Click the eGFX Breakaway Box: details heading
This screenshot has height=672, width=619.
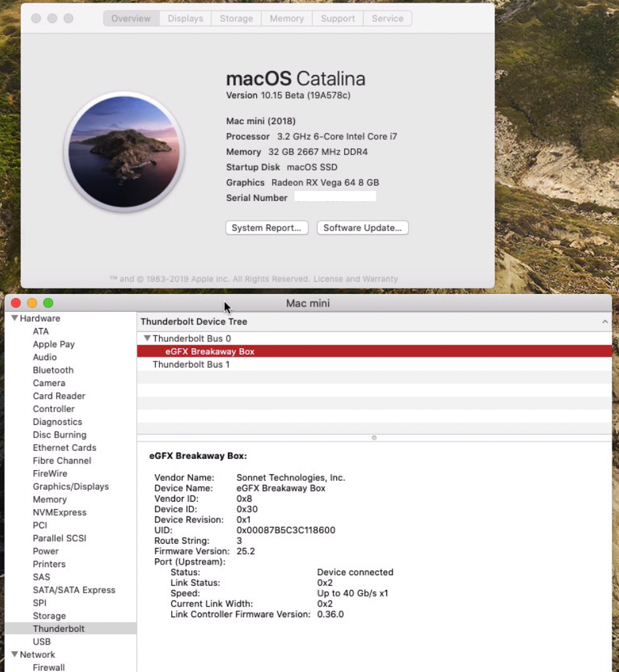(198, 456)
